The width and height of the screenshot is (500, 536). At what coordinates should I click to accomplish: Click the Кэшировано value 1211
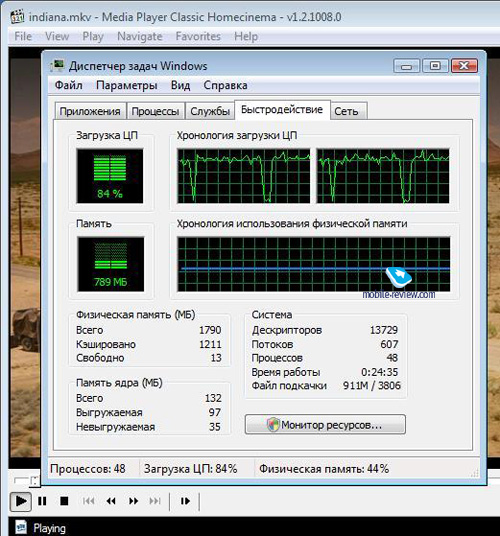coord(210,344)
